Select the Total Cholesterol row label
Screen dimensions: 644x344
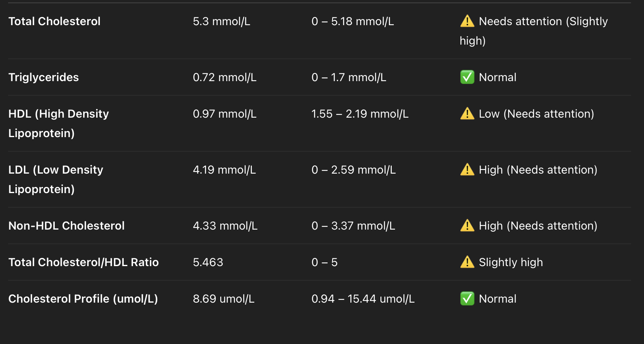pos(54,21)
